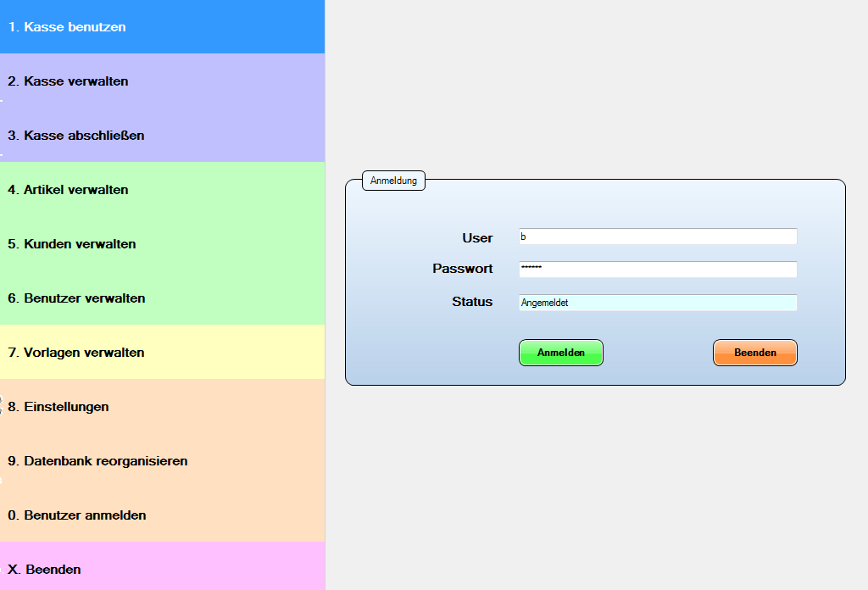This screenshot has height=590, width=868.
Task: Choose '3. Kasse abschließen'
Action: (x=162, y=135)
